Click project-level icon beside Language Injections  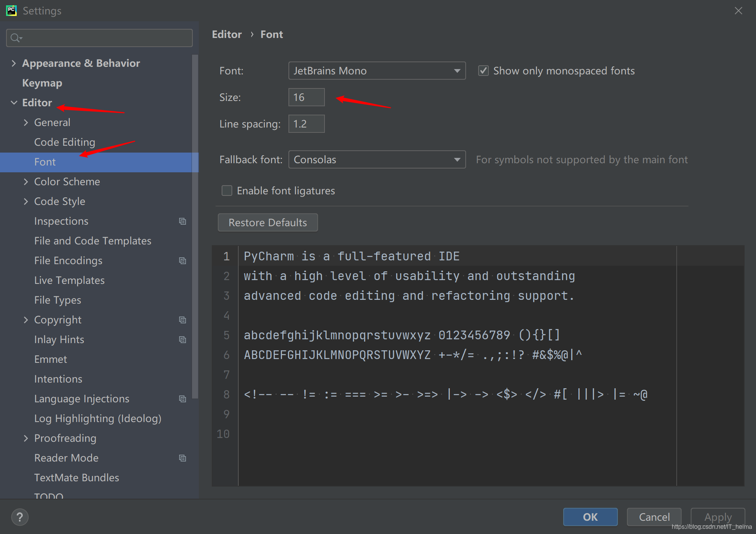click(x=183, y=399)
